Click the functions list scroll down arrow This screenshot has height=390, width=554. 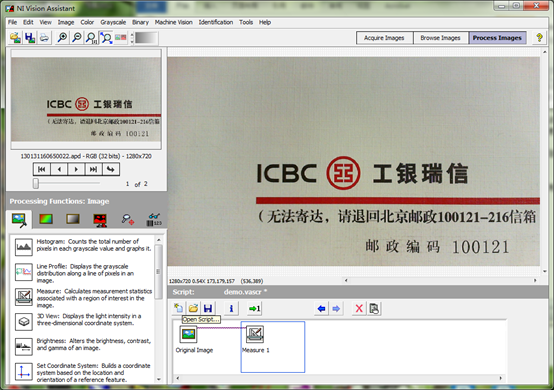tap(159, 379)
